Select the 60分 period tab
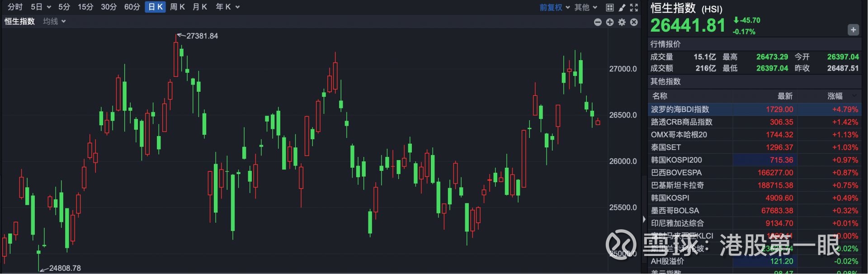Screen dimensions: 868x274 click(132, 7)
